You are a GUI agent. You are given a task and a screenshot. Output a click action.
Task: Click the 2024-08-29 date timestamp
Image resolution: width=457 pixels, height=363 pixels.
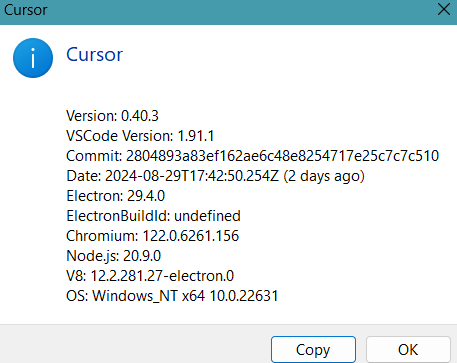(x=192, y=176)
